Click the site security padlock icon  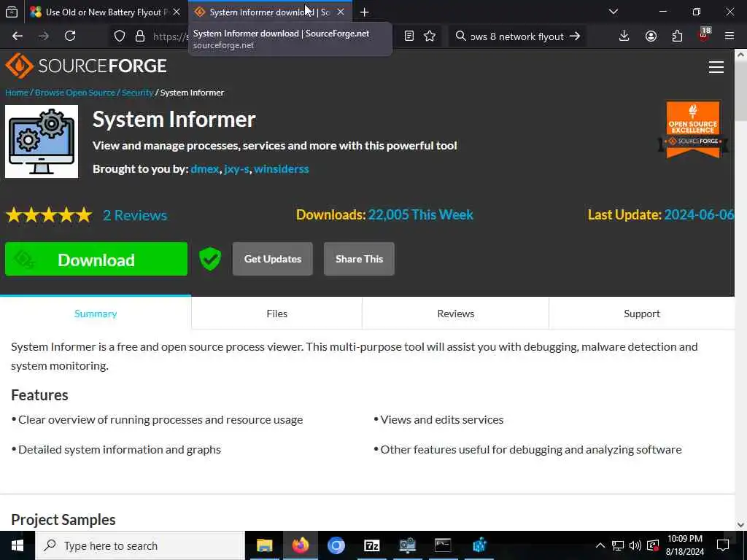tap(140, 36)
